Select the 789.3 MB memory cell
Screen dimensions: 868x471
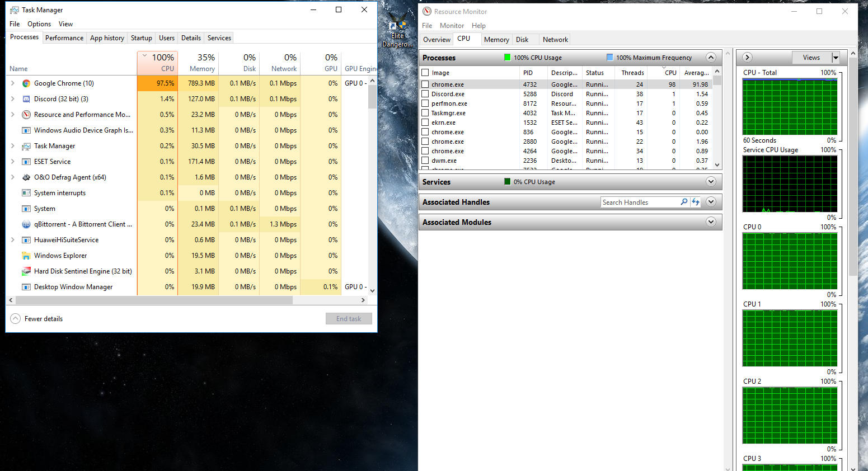pyautogui.click(x=198, y=83)
